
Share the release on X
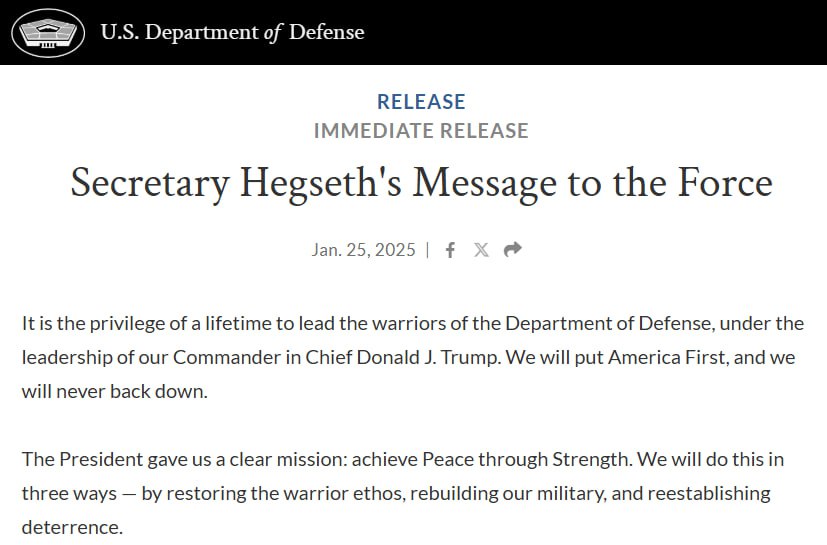pyautogui.click(x=481, y=250)
